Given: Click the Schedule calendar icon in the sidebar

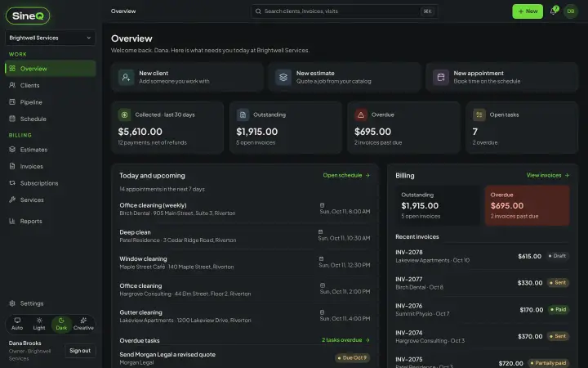Looking at the screenshot, I should click(x=12, y=119).
